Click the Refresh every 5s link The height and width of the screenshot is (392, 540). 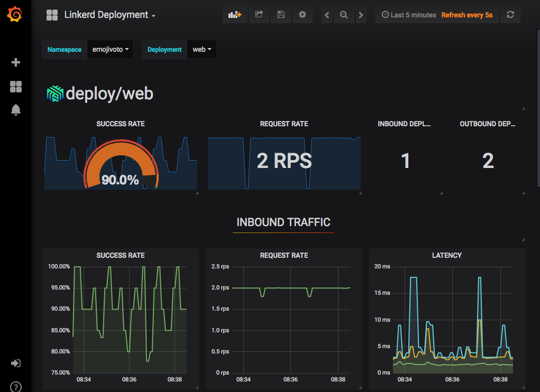point(467,15)
